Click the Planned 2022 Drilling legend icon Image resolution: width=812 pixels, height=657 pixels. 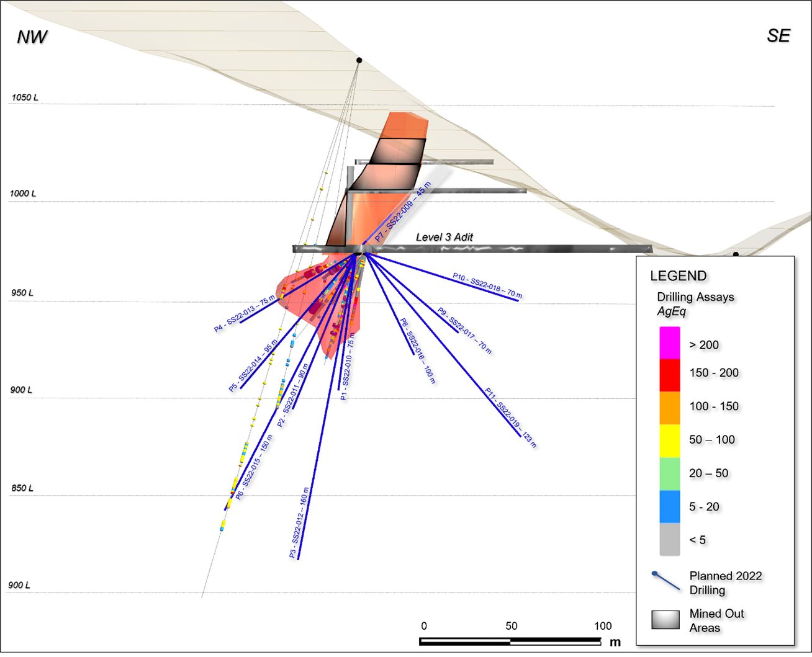665,581
